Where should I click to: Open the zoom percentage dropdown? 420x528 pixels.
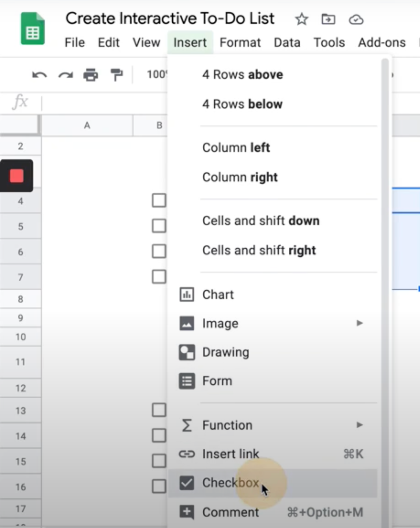point(157,75)
